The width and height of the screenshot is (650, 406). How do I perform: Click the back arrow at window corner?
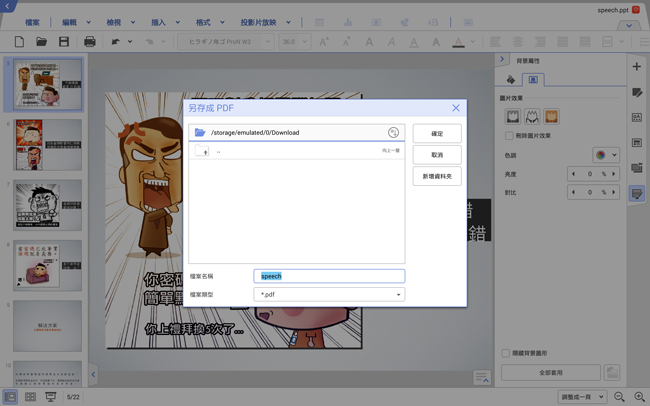pyautogui.click(x=7, y=6)
